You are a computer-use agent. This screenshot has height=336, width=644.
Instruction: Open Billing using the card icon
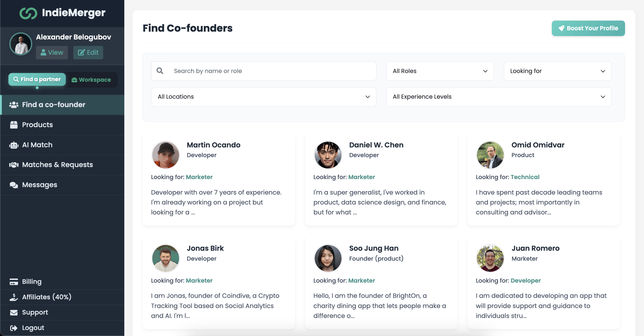pyautogui.click(x=13, y=281)
